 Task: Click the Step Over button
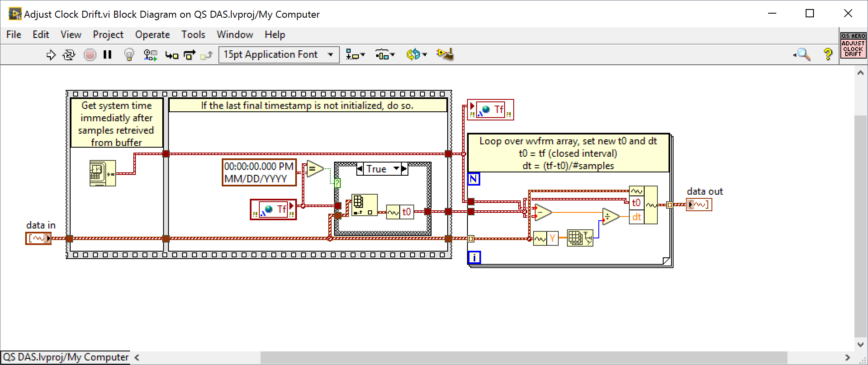point(190,55)
